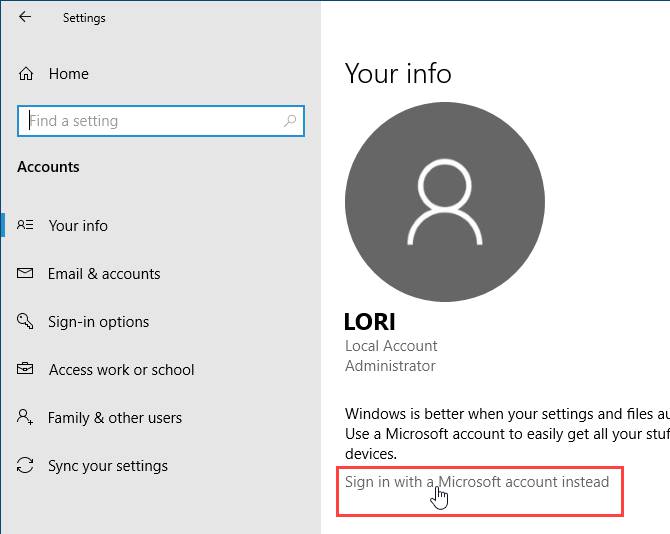Click the envelope icon for Email & accounts
The height and width of the screenshot is (534, 670).
click(x=26, y=274)
